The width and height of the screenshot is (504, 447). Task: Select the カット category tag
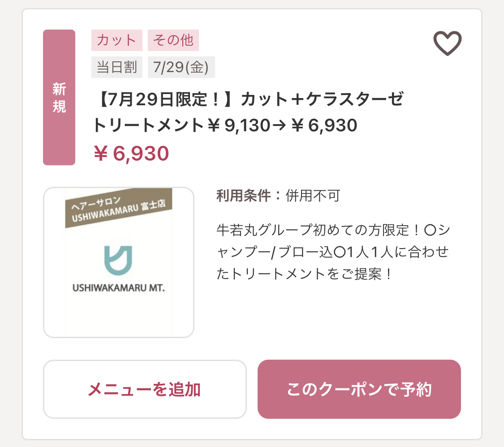[116, 40]
